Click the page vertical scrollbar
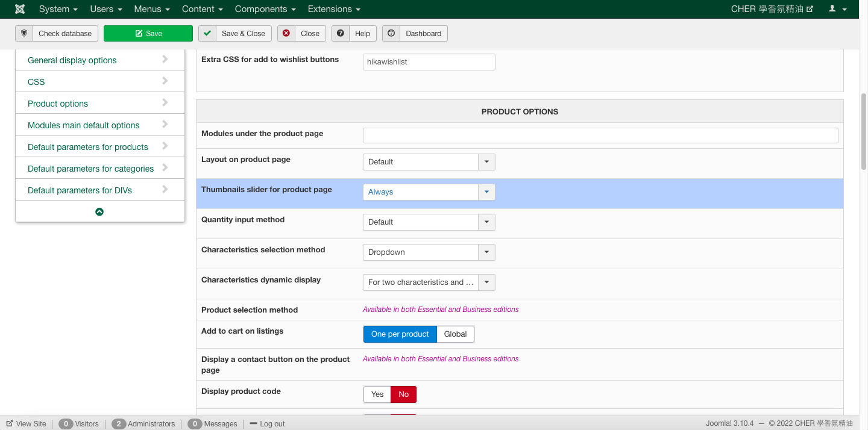 pos(863,132)
